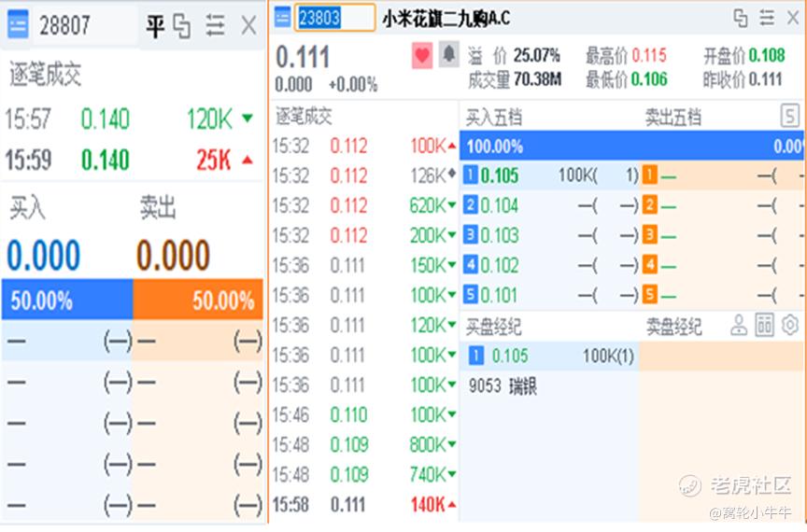Select bid level 2 price 0.104
Screen dimensions: 807x532
(x=499, y=206)
